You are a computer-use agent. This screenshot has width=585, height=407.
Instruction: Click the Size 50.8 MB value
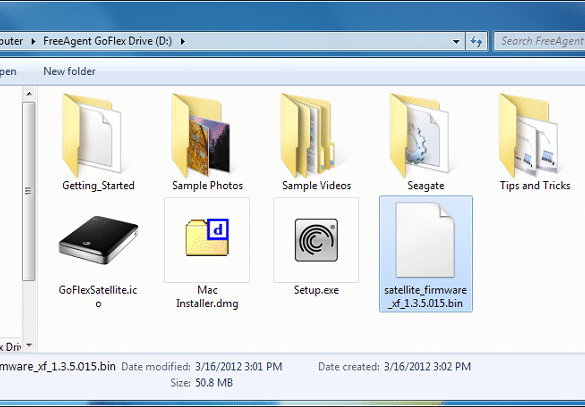click(214, 383)
